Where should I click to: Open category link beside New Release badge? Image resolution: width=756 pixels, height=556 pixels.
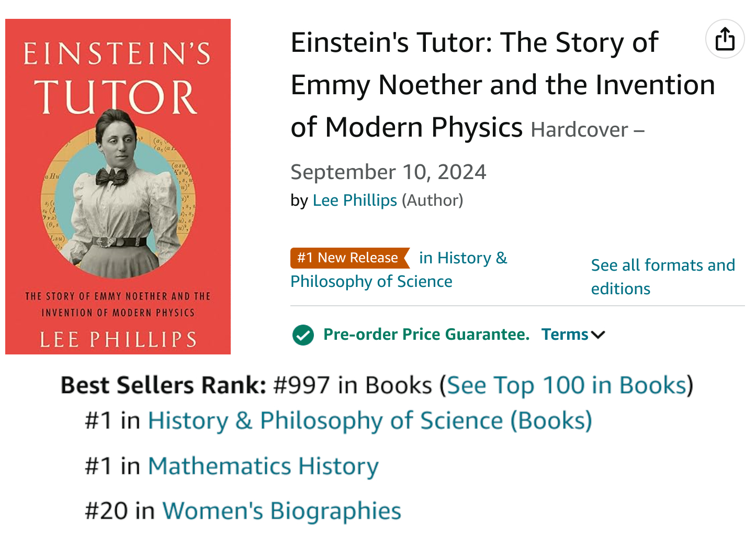[462, 258]
